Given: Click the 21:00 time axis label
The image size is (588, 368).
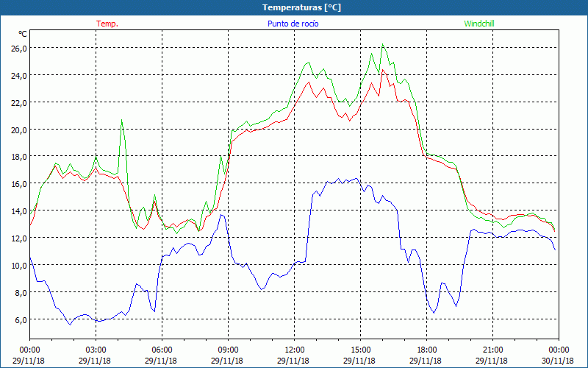Looking at the screenshot, I should tap(492, 350).
